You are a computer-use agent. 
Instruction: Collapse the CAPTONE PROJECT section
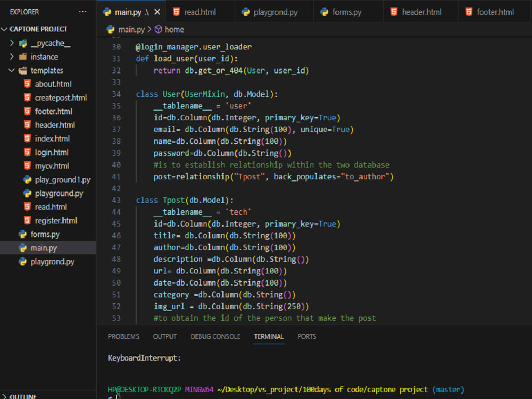point(4,29)
